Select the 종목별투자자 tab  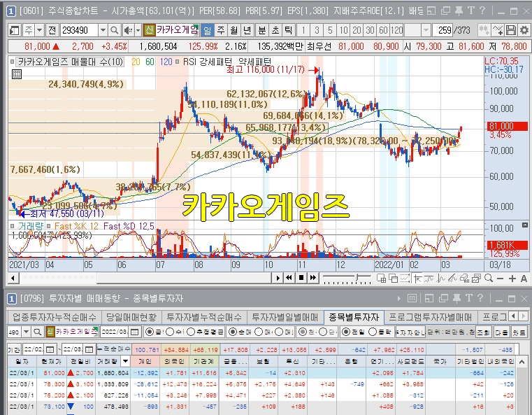[354, 318]
